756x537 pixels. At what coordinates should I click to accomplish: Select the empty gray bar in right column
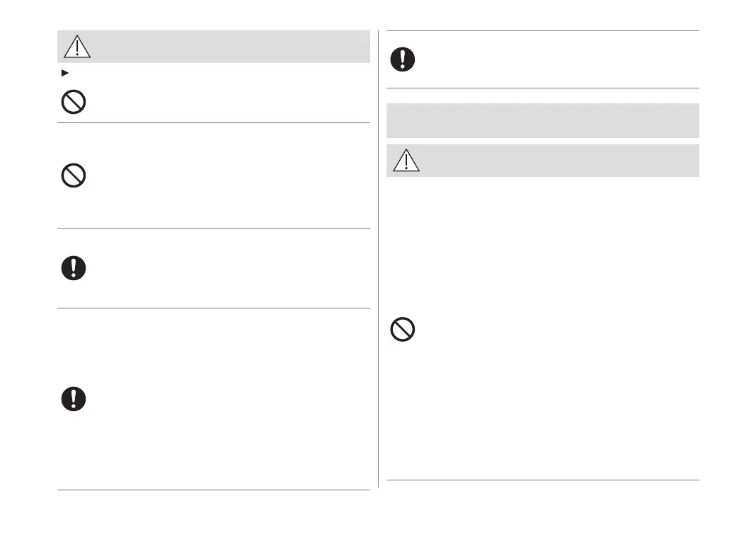coord(542,120)
